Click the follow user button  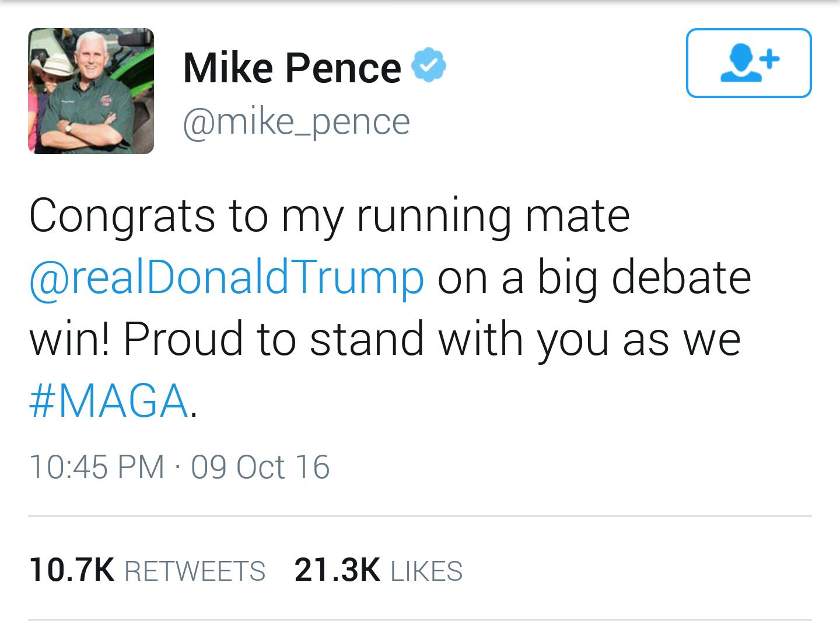(x=748, y=63)
